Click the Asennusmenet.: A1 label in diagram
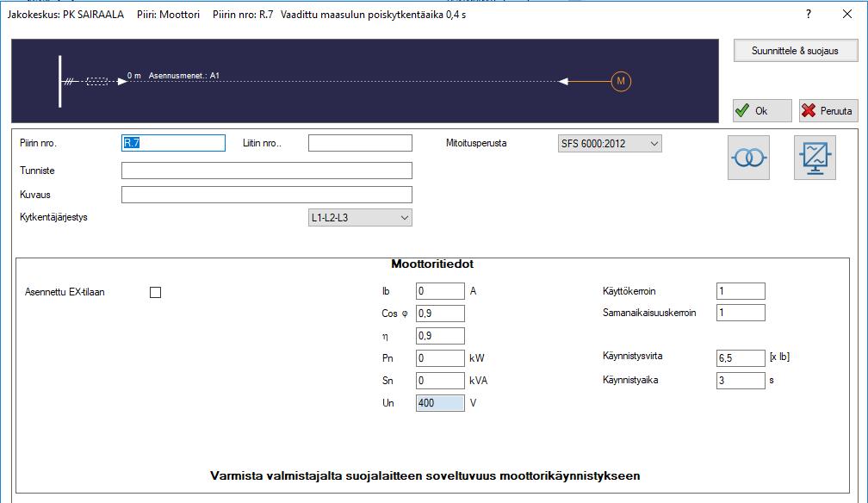 [x=183, y=75]
